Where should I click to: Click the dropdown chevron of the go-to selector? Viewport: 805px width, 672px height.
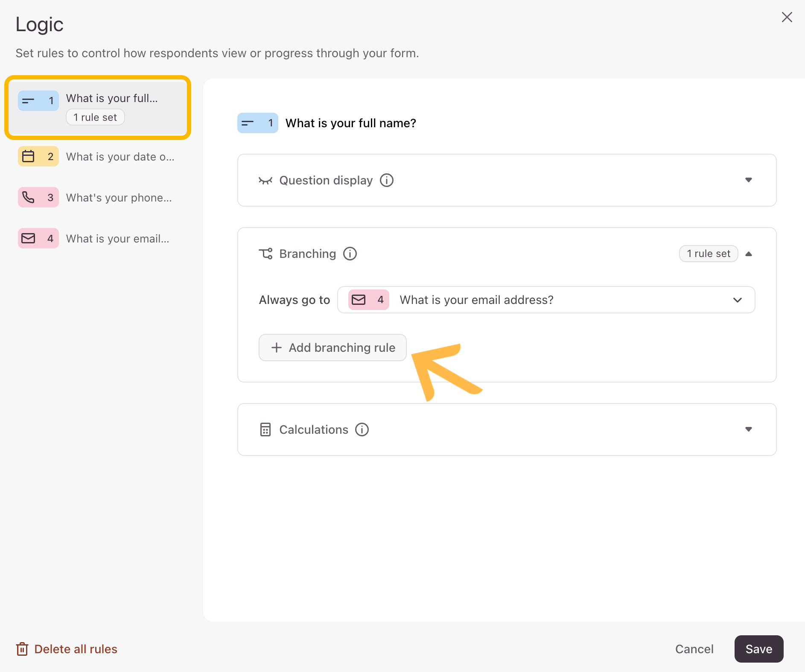(738, 300)
